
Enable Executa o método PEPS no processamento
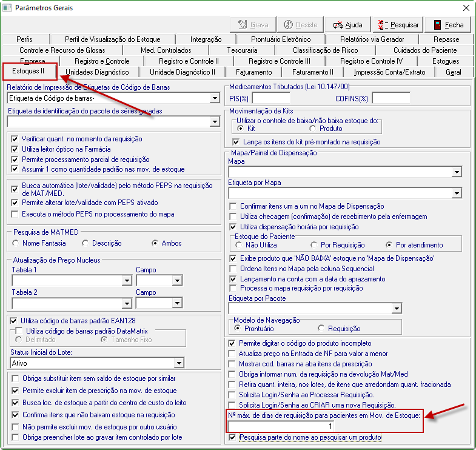tap(15, 214)
